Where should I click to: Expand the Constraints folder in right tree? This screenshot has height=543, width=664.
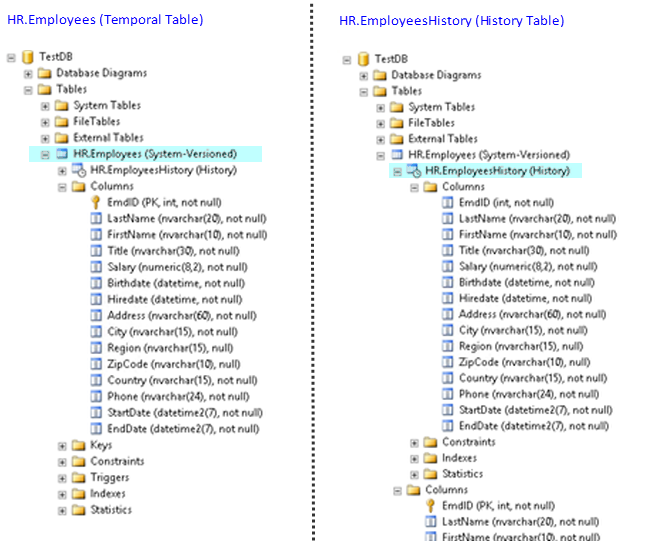tap(414, 442)
